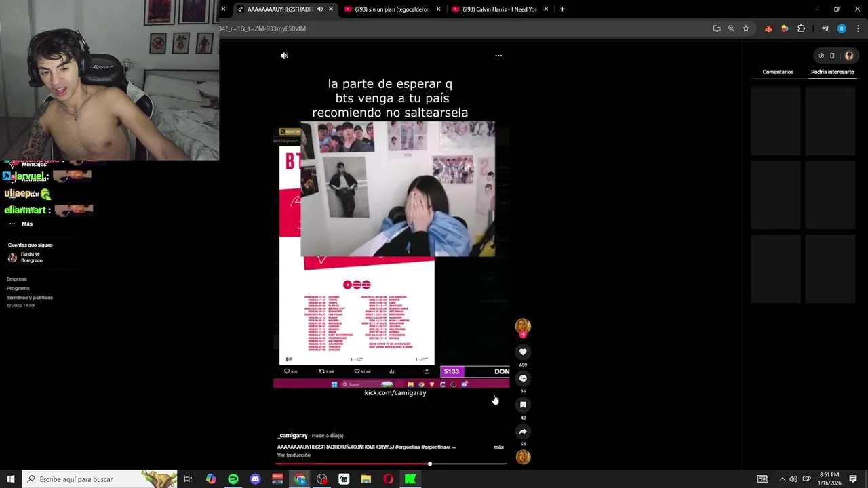Expand sidebar 'Más' option
The image size is (868, 488).
click(x=27, y=224)
